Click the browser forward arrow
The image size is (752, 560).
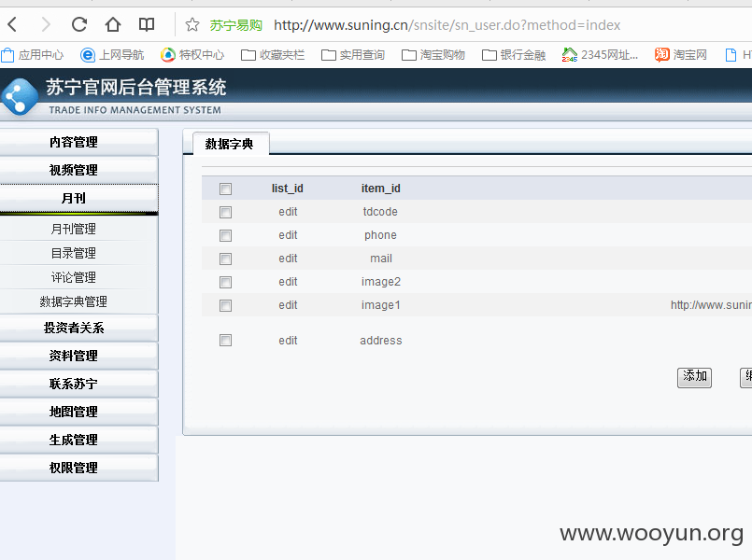(46, 24)
